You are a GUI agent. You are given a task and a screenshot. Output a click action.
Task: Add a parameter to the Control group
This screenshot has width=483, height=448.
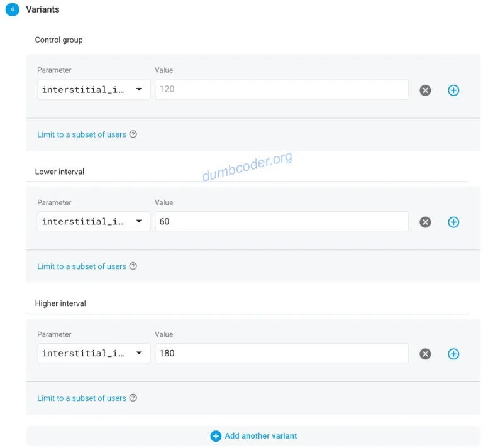pyautogui.click(x=453, y=90)
